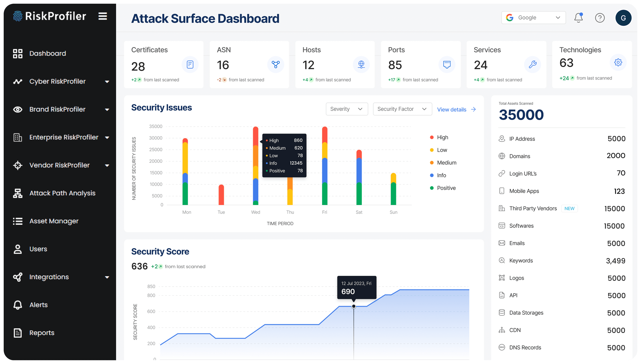Screen dimensions: 641x364
Task: Toggle the High series in chart legend
Action: (442, 137)
